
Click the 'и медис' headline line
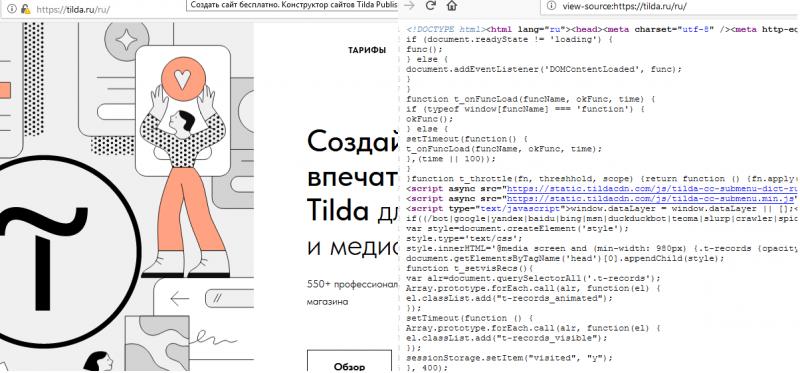coord(353,247)
